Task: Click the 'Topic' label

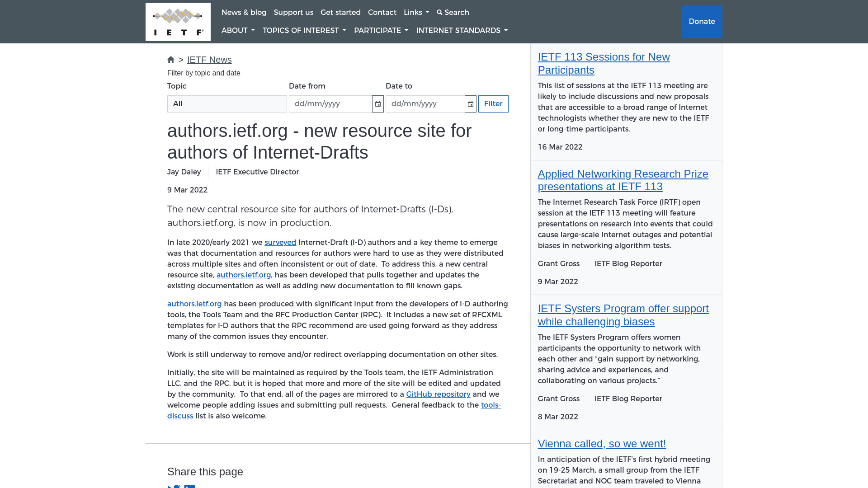Action: (x=177, y=86)
